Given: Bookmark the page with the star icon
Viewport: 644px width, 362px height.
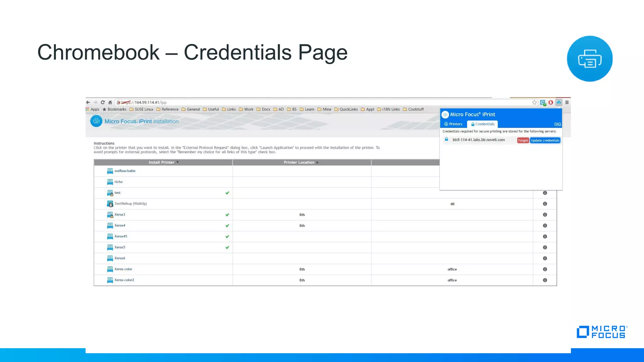Looking at the screenshot, I should 534,102.
